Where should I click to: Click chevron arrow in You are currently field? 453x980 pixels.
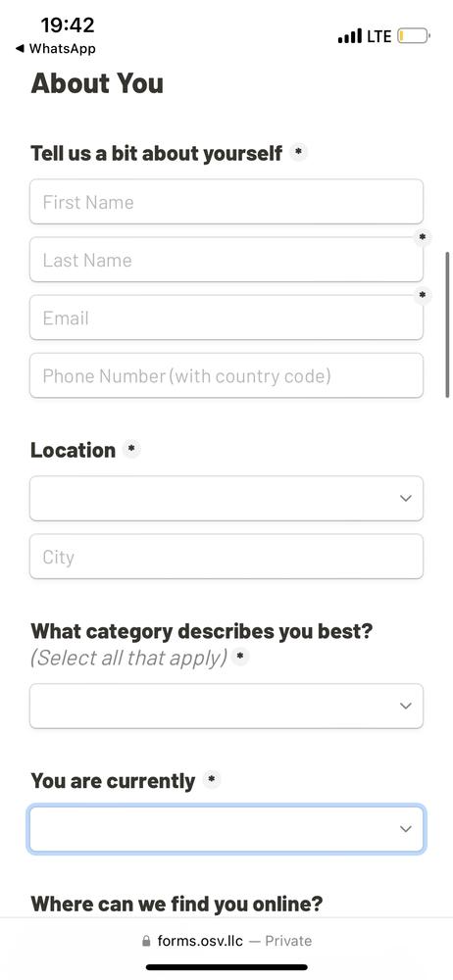pos(406,829)
